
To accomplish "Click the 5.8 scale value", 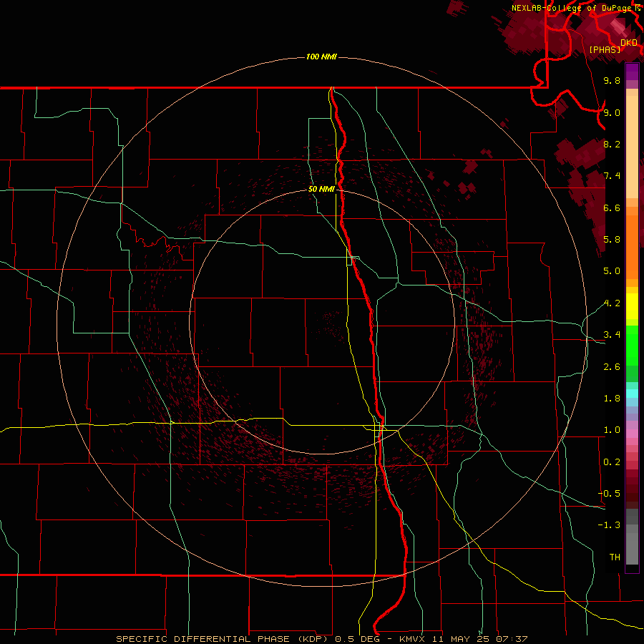I will (x=612, y=239).
